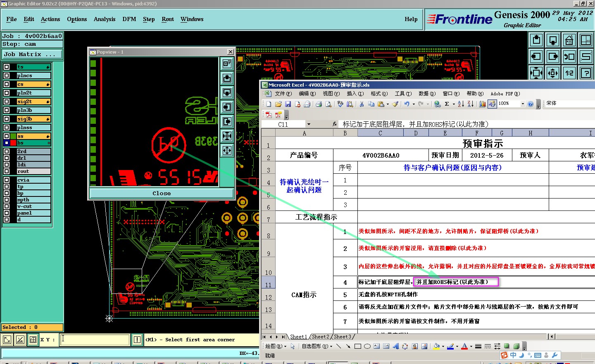Image resolution: width=595 pixels, height=364 pixels.
Task: Click the pan right view icon
Action: (x=553, y=57)
